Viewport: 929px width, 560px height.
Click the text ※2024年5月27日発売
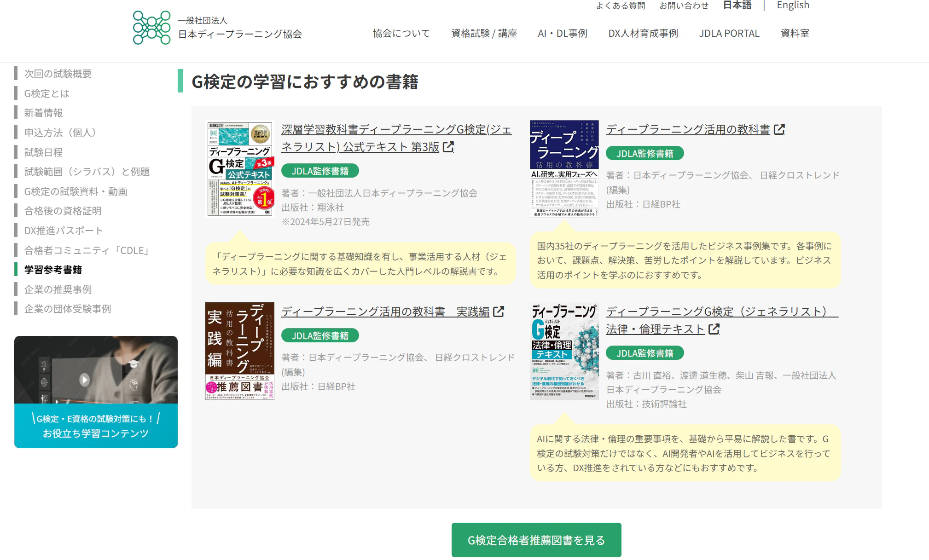[326, 222]
